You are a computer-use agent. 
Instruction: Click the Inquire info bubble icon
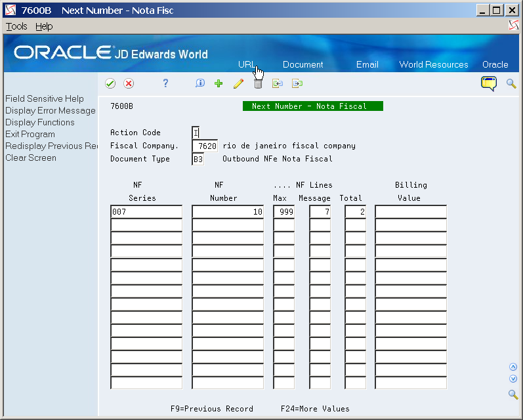point(200,83)
